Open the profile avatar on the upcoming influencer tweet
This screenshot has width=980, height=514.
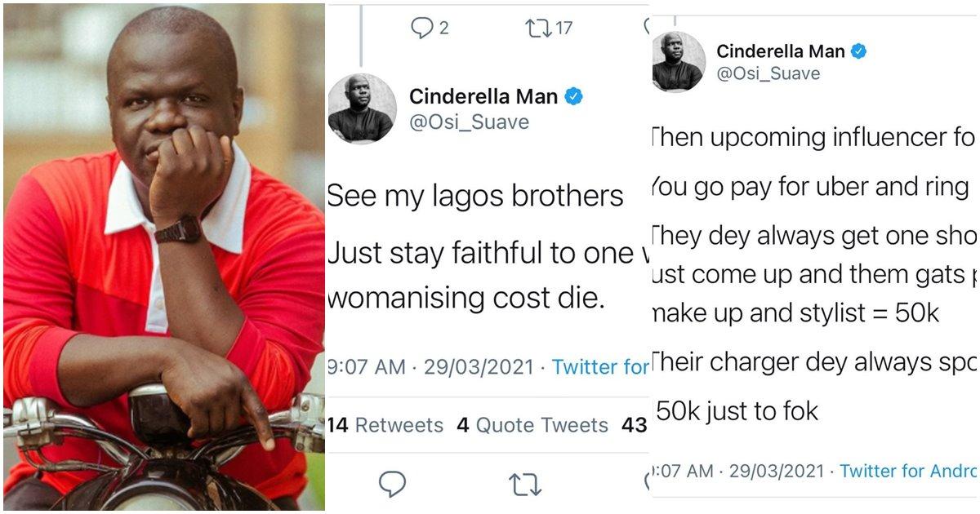(x=679, y=61)
